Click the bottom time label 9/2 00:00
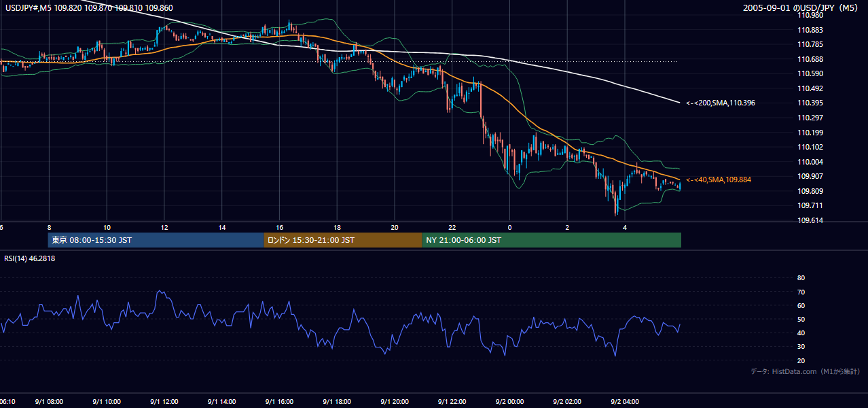Image resolution: width=868 pixels, height=408 pixels. [x=509, y=402]
